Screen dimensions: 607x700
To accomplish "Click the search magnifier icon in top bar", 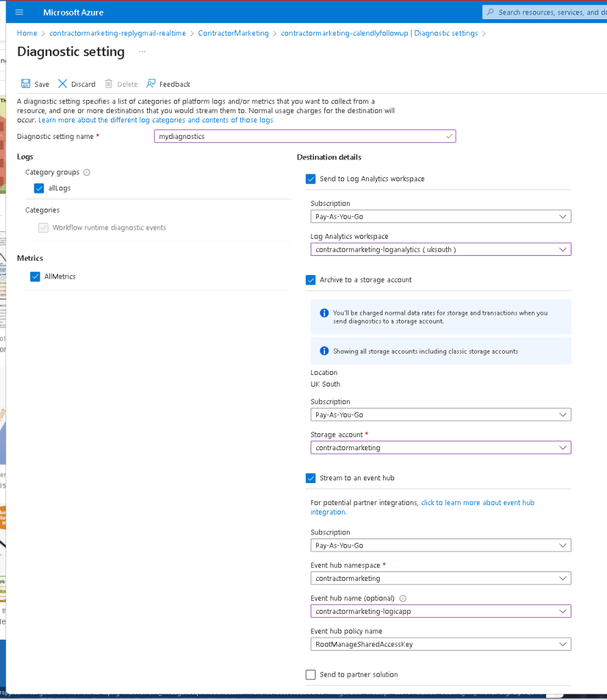I will tap(490, 12).
